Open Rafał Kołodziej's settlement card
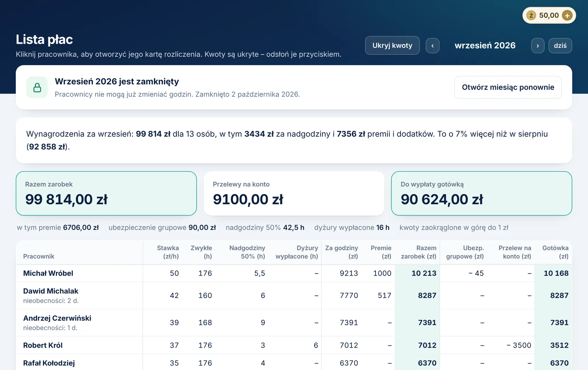Viewport: 588px width, 370px height. point(49,363)
